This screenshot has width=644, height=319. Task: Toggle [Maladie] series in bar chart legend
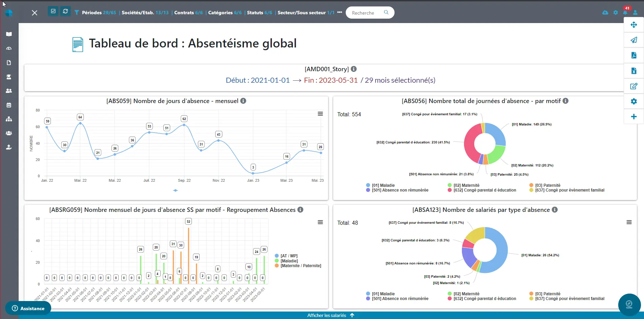point(289,261)
